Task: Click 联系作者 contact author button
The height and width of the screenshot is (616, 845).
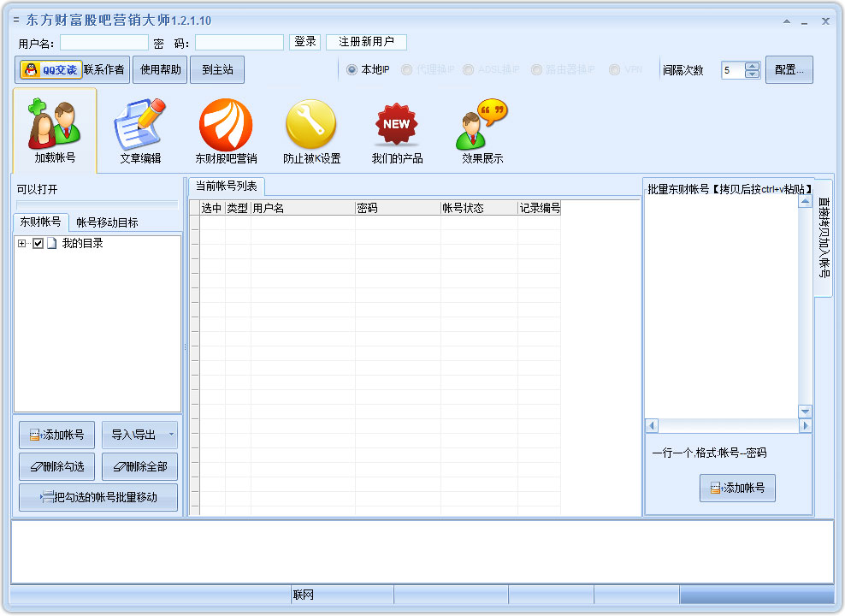Action: pyautogui.click(x=104, y=69)
